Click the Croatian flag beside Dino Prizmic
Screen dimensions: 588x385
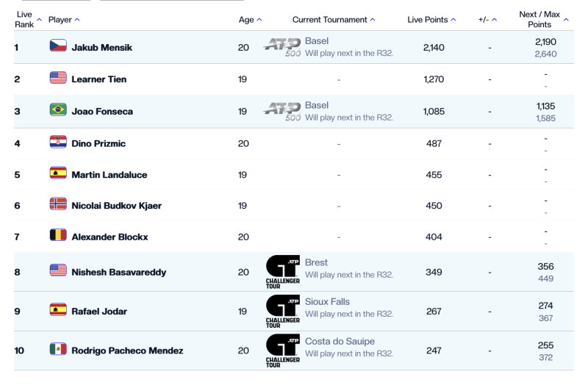(58, 143)
